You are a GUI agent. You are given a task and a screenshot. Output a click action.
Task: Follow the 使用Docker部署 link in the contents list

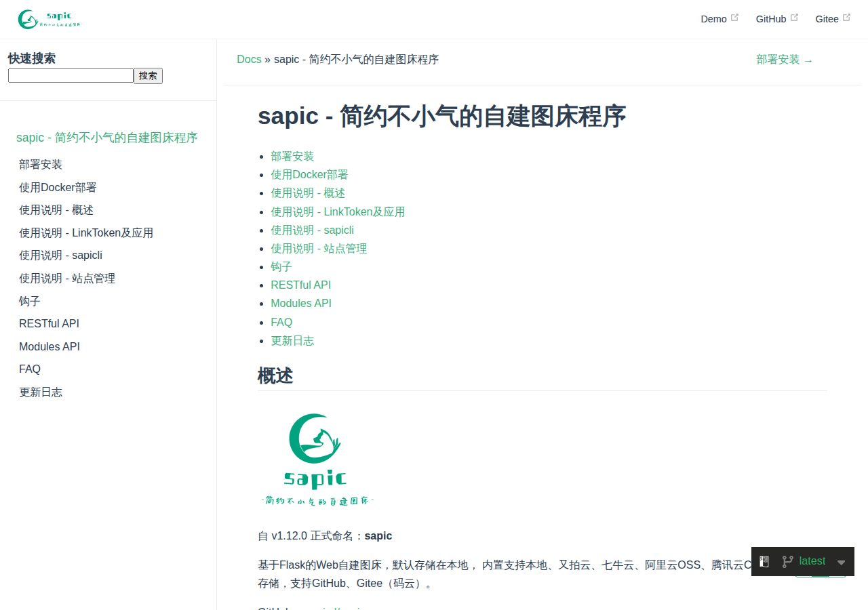309,175
